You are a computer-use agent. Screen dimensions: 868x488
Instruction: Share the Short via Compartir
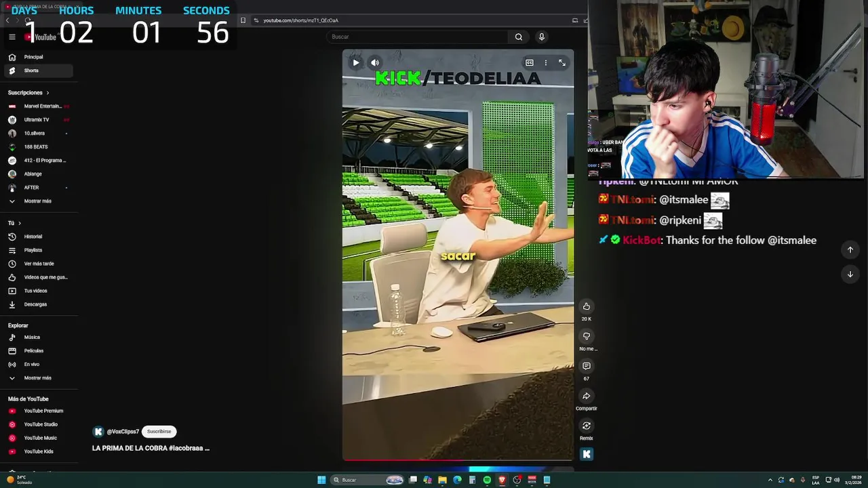click(587, 396)
